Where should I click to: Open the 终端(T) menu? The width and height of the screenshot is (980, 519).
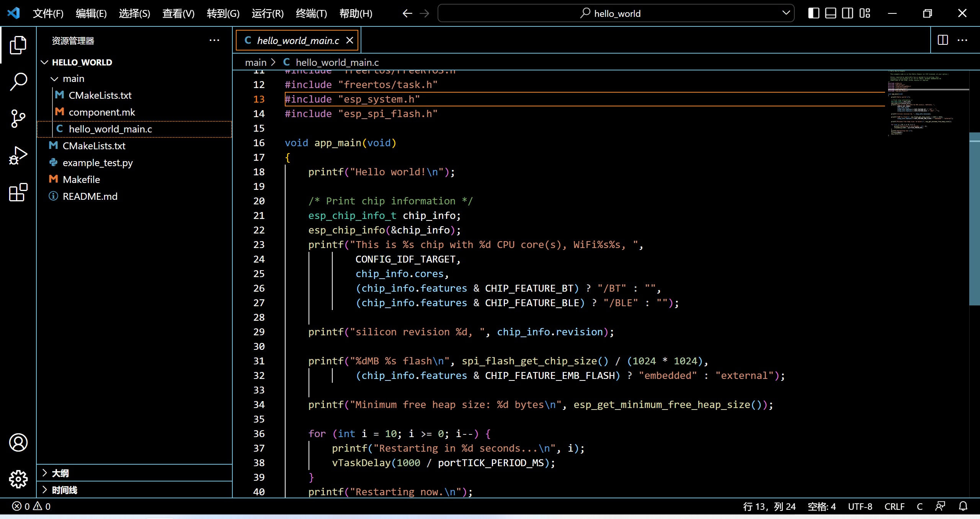pos(311,14)
